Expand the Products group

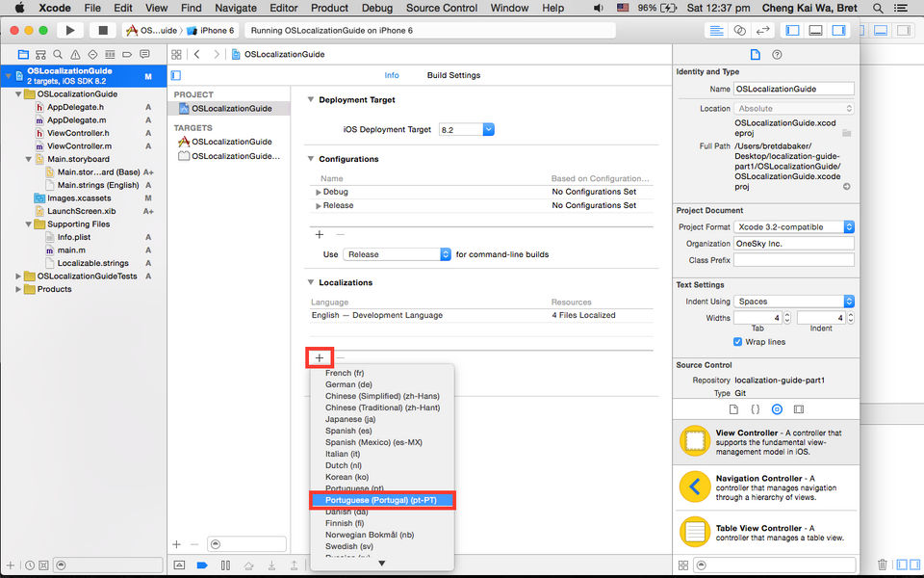18,290
